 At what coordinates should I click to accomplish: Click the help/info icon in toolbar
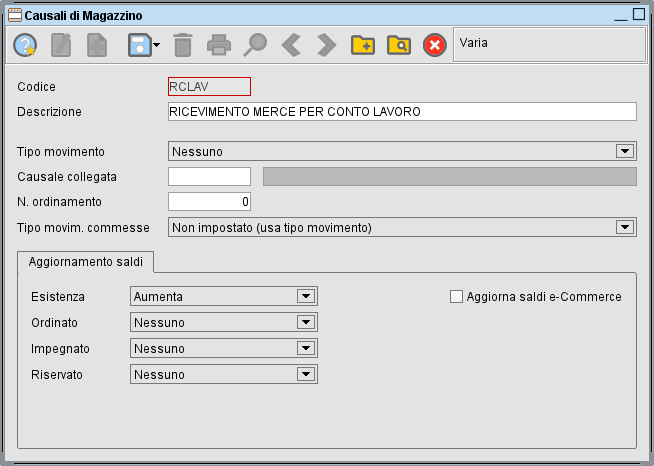pos(25,45)
